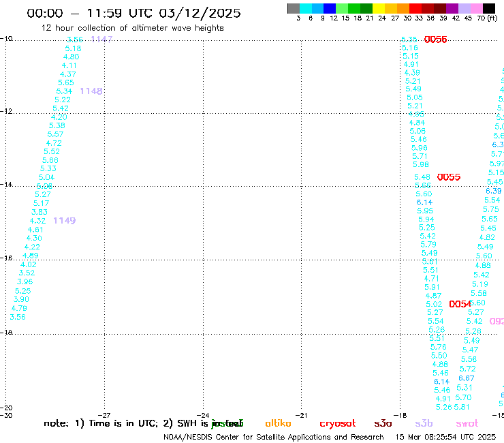Click the red cryosat satellite label
Viewport: 504px width, 443px height.
[338, 424]
